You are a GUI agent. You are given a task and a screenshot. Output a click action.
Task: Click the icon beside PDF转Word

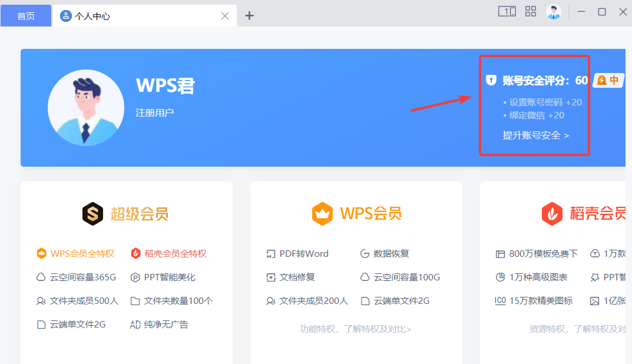point(271,254)
